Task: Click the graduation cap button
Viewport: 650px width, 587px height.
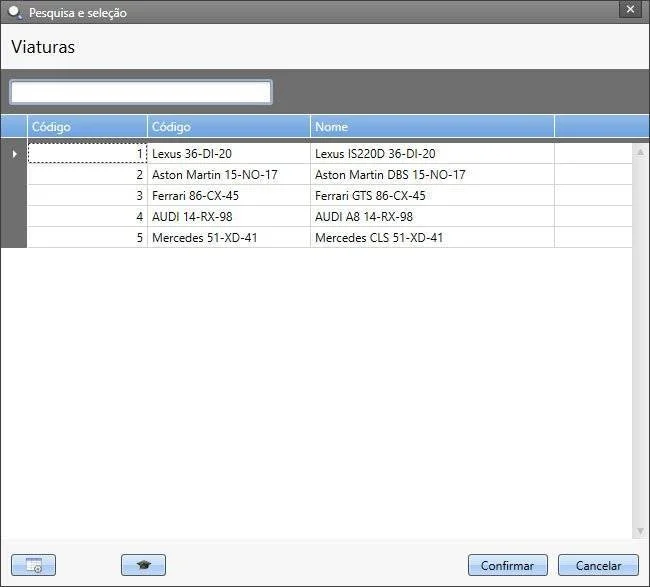Action: click(143, 565)
